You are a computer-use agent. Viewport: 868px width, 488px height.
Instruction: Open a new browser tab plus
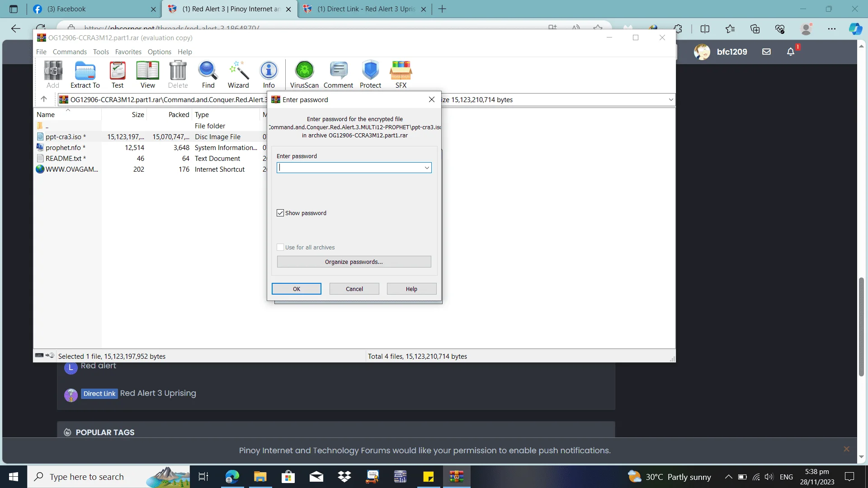point(442,9)
